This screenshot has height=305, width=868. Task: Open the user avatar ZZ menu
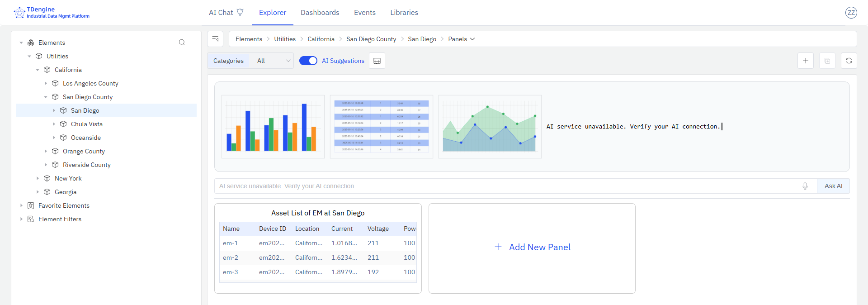(x=851, y=13)
